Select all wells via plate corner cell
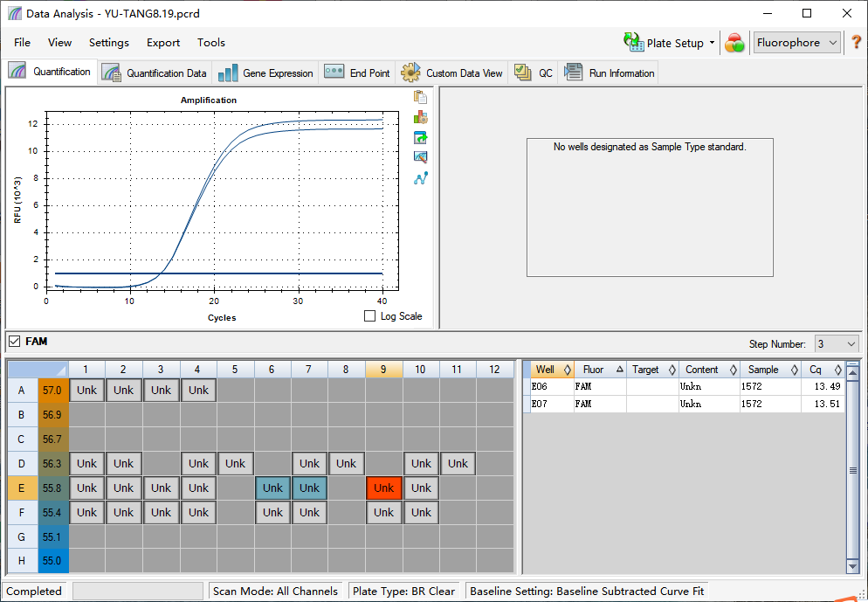This screenshot has width=868, height=602. pyautogui.click(x=38, y=370)
